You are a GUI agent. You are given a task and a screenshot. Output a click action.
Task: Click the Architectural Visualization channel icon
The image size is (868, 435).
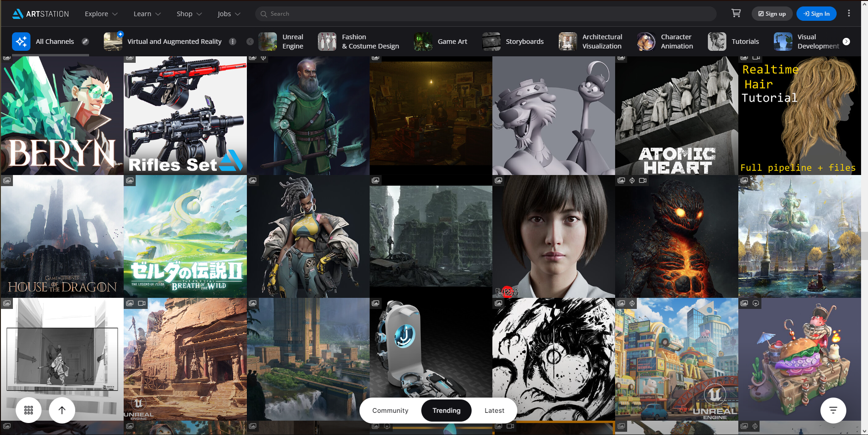(568, 42)
